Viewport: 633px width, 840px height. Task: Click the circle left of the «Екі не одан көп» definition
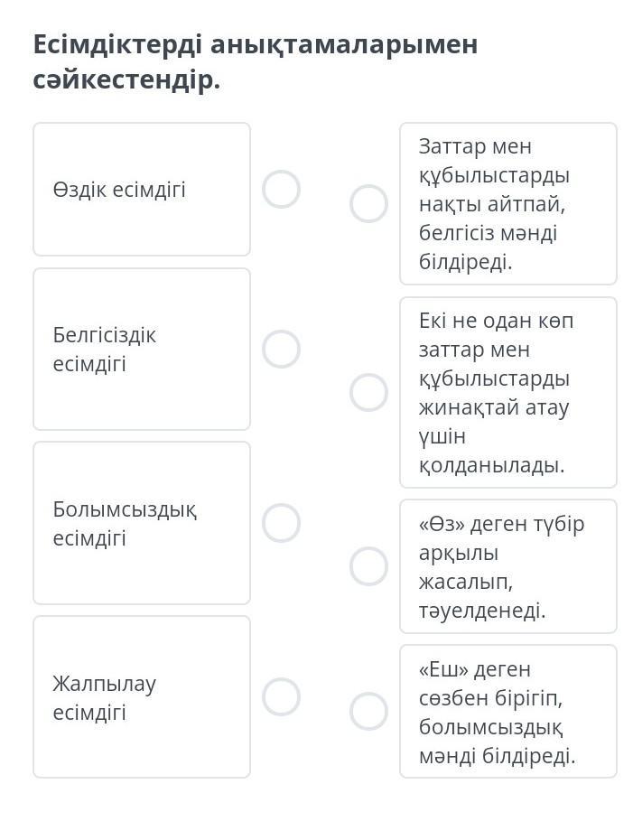(368, 393)
